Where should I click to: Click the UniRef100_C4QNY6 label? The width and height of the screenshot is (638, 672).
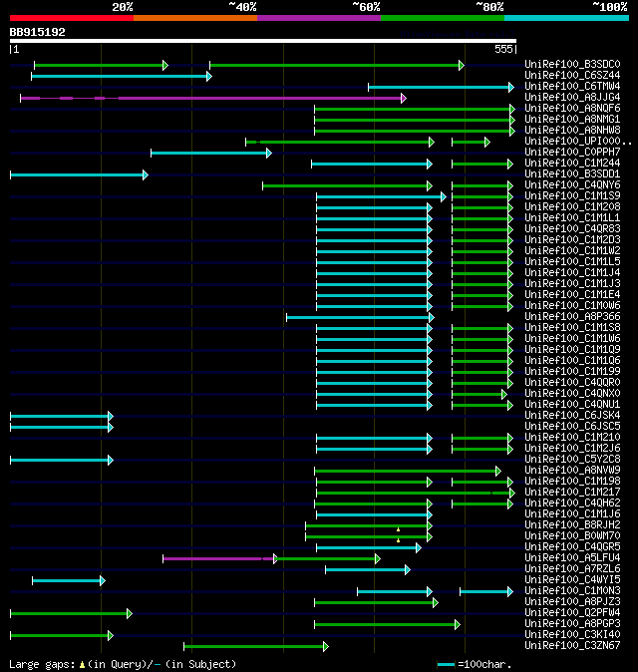572,184
